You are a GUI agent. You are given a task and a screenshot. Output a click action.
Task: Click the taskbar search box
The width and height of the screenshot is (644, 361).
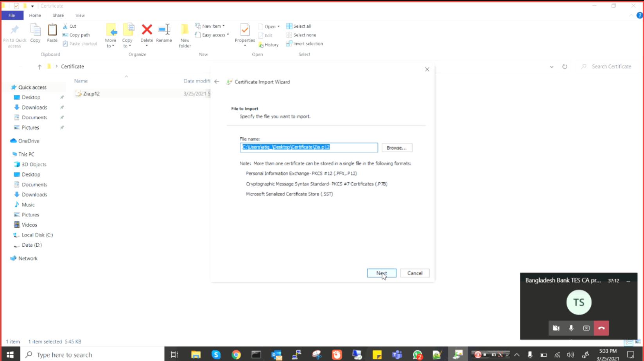pos(92,354)
